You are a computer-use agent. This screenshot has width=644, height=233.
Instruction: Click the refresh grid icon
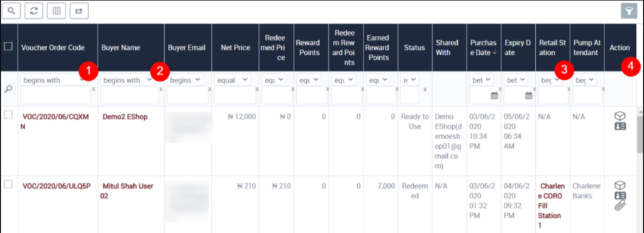point(34,11)
